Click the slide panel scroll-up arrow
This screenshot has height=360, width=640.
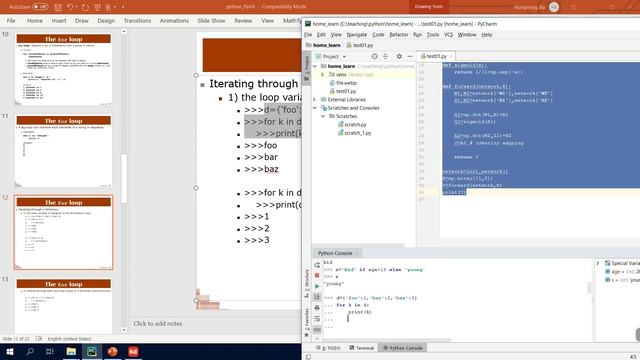[124, 31]
